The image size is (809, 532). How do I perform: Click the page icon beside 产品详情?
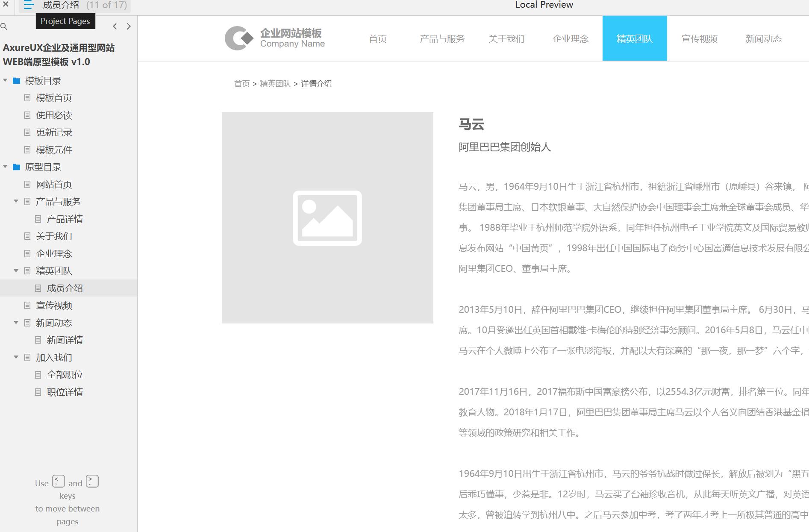tap(38, 219)
